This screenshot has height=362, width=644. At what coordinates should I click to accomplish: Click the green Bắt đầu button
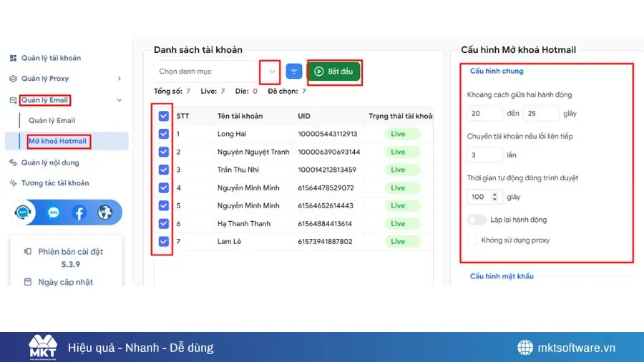pos(334,72)
